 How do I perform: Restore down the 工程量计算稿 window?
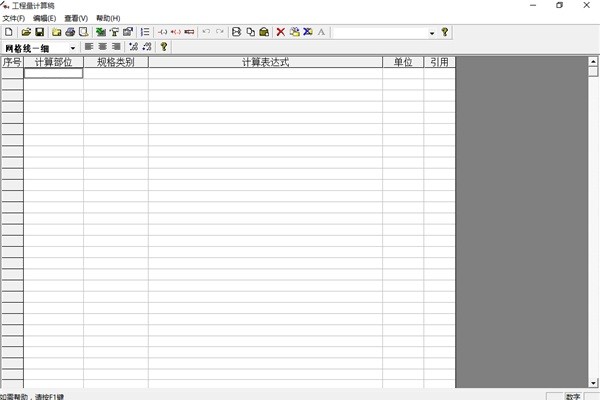559,5
